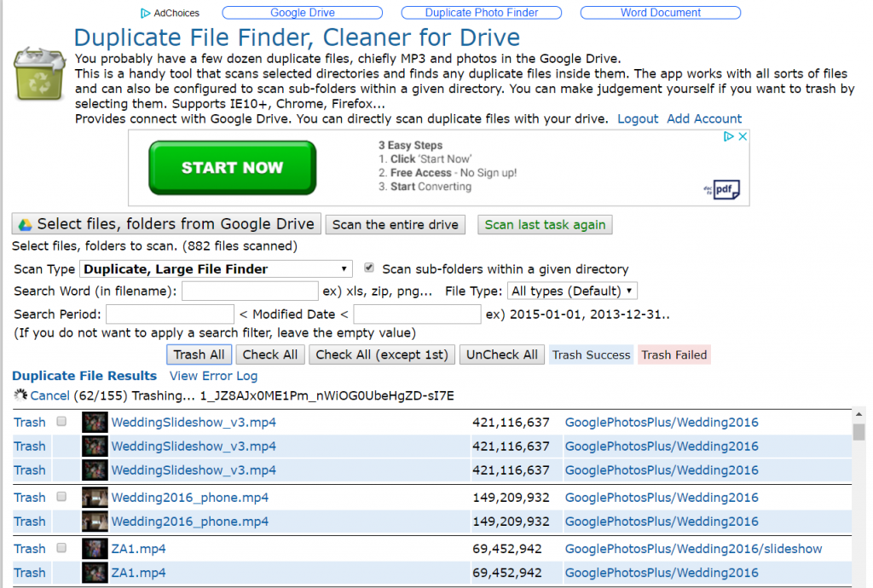Click the Trash All button
873x588 pixels.
(199, 355)
